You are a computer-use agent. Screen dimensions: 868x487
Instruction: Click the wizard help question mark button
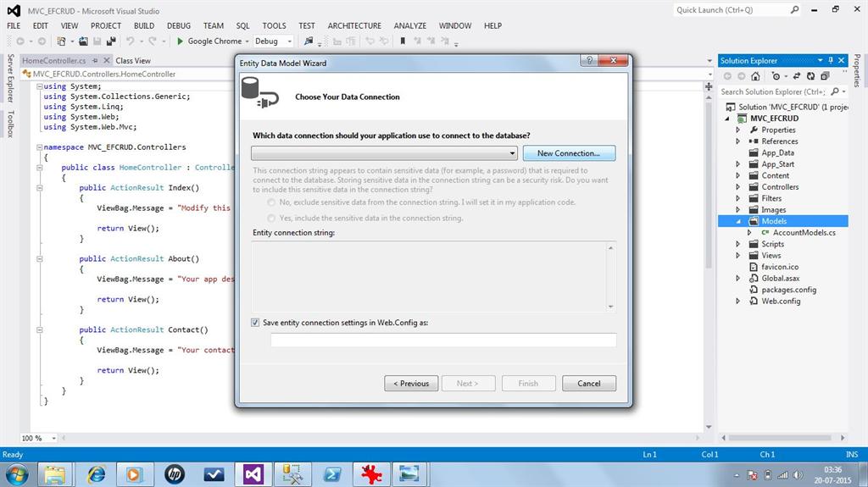click(x=589, y=60)
